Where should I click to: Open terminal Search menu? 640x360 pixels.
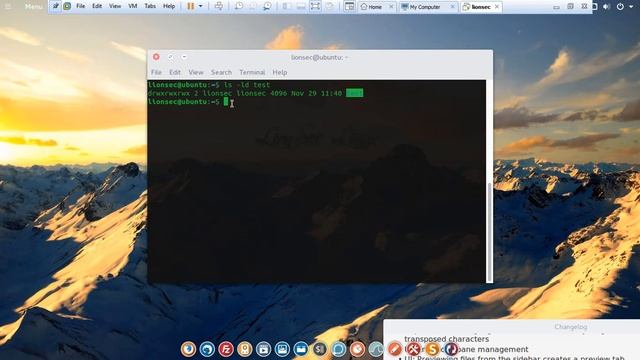point(221,72)
